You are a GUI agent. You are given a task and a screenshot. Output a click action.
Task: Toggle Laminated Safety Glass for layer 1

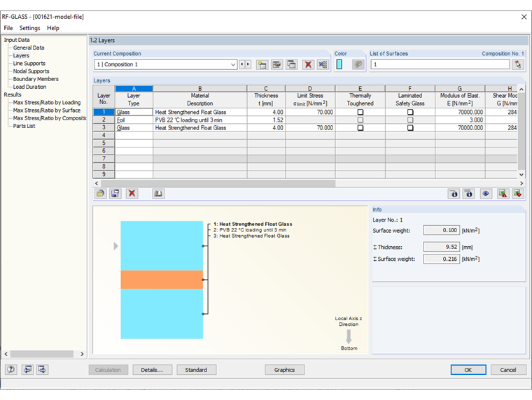(x=410, y=112)
